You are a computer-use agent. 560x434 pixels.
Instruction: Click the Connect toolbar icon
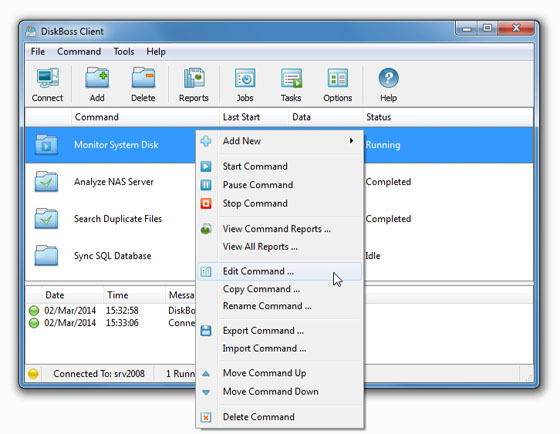coord(48,78)
